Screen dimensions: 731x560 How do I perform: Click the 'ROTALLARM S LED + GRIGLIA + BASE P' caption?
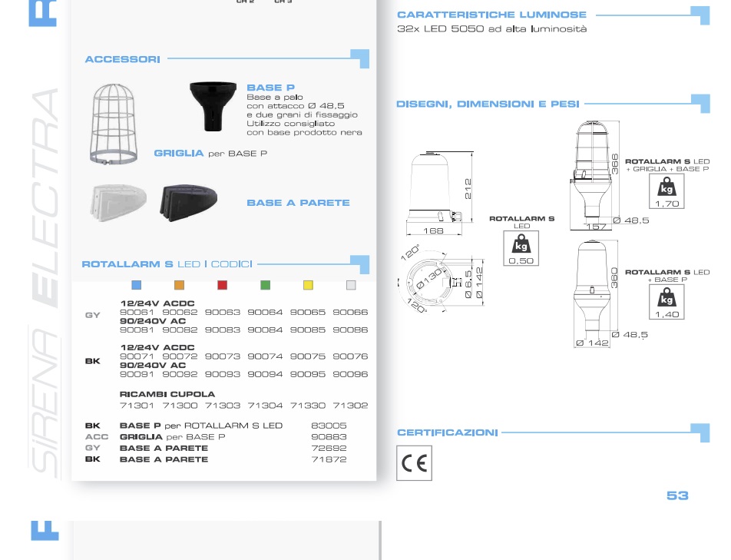[667, 165]
